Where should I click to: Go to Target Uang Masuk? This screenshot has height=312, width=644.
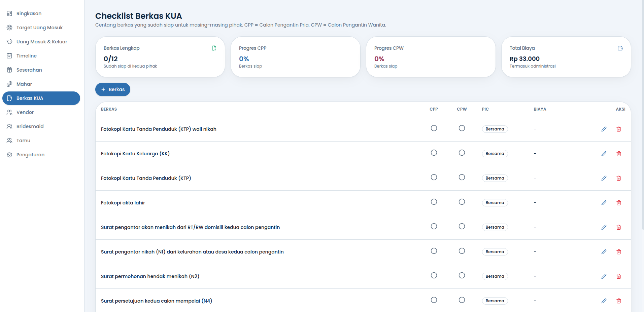click(x=41, y=28)
